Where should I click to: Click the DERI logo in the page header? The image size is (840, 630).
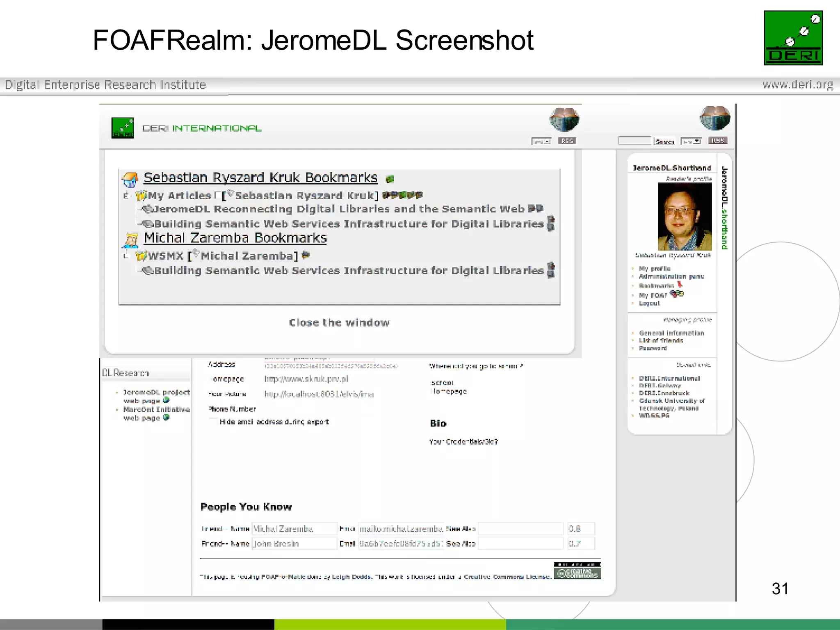[123, 128]
